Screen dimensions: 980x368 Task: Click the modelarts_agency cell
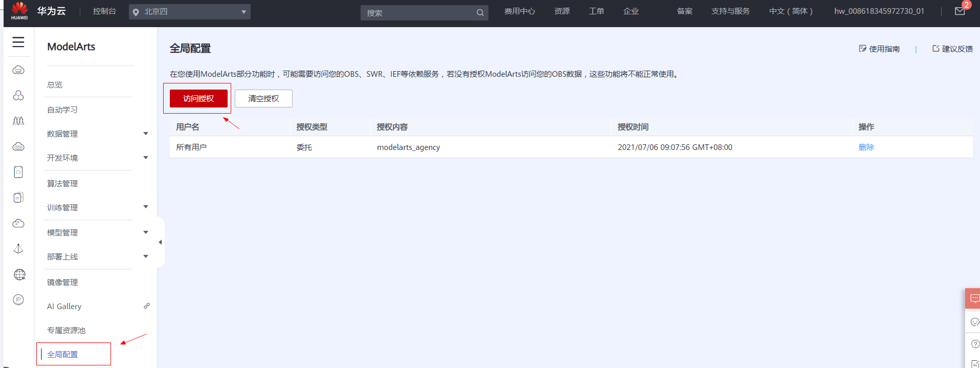pyautogui.click(x=408, y=147)
